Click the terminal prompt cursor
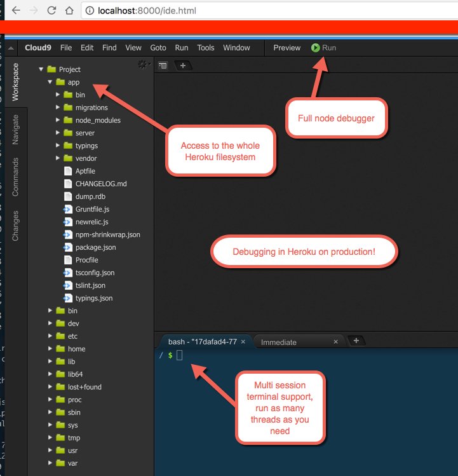Screen dimensions: 458x476 click(179, 355)
